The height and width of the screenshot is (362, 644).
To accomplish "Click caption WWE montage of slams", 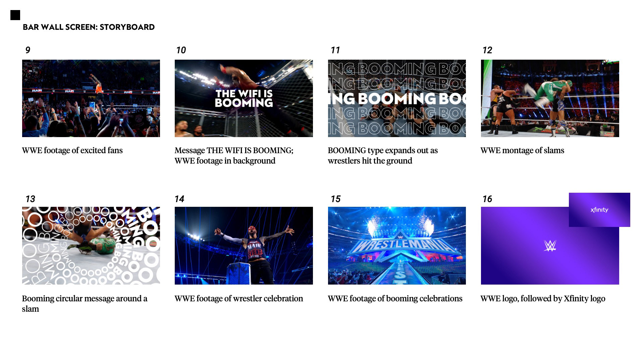I will (x=522, y=150).
